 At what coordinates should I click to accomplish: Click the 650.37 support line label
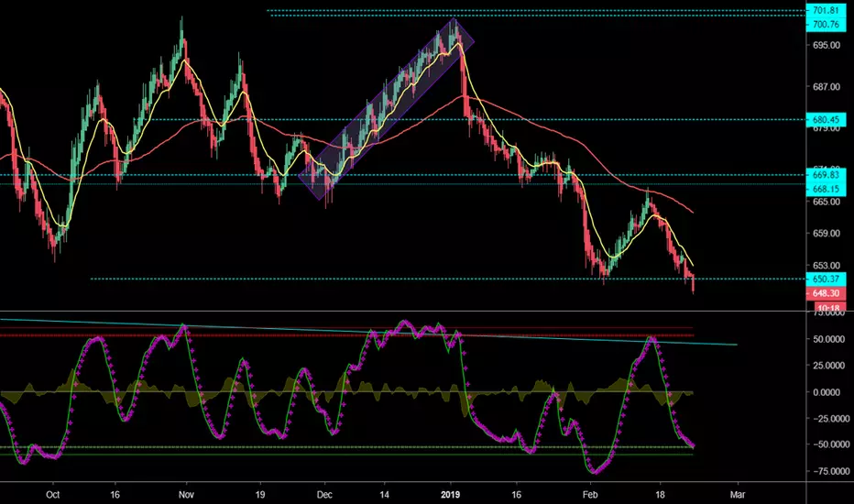[x=826, y=279]
